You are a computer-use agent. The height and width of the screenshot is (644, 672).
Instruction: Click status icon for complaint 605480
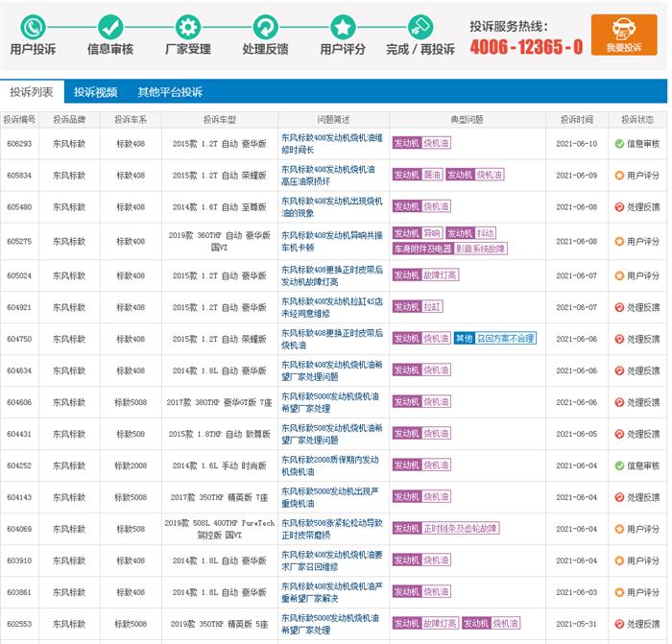point(619,207)
